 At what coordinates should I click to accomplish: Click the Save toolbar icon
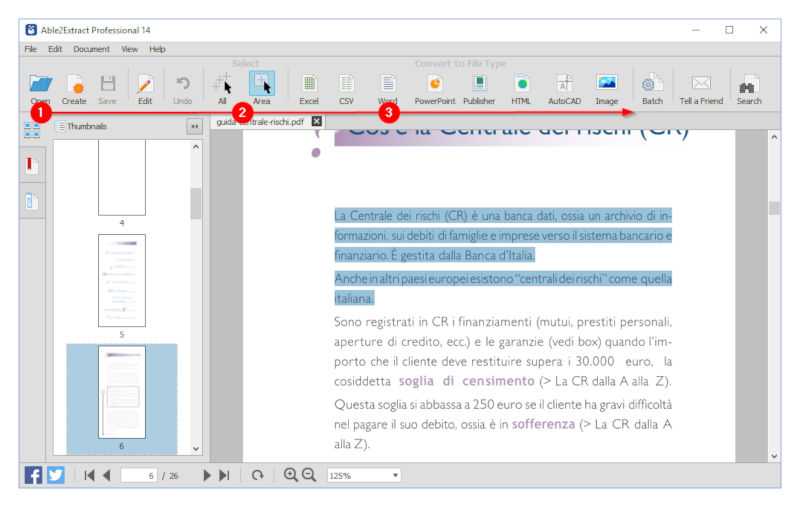pos(108,89)
